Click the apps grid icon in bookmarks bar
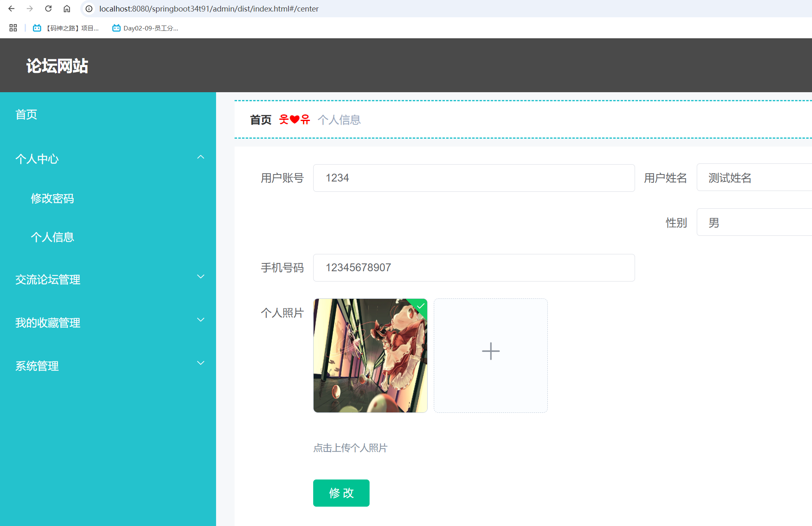Viewport: 812px width, 526px height. (13, 28)
